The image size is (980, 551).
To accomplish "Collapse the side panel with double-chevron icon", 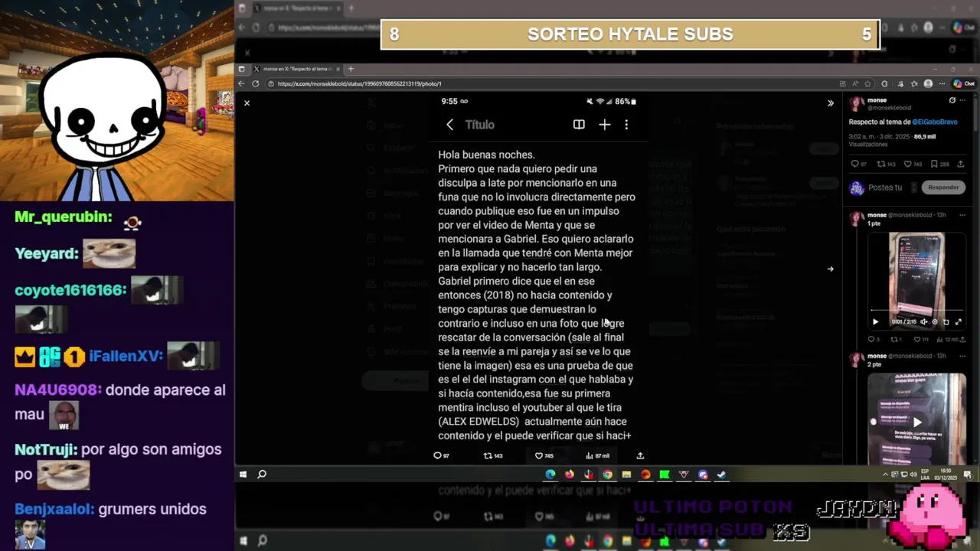I will click(831, 103).
